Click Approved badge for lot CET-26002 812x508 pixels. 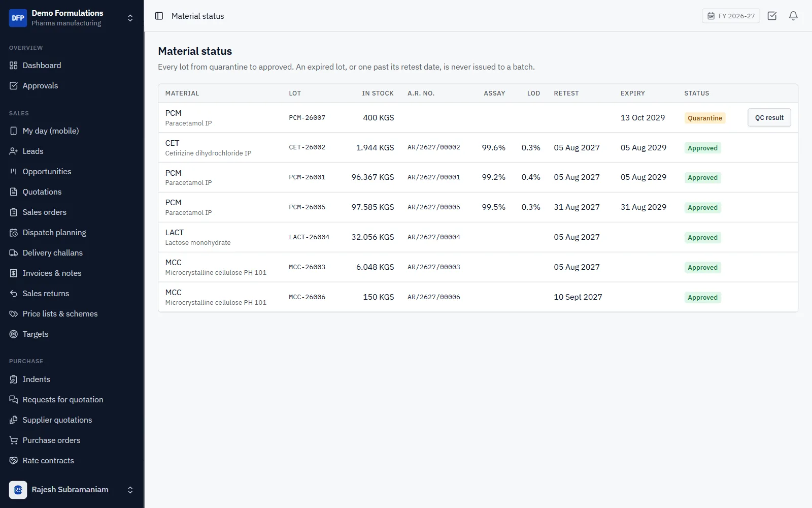[x=702, y=148]
